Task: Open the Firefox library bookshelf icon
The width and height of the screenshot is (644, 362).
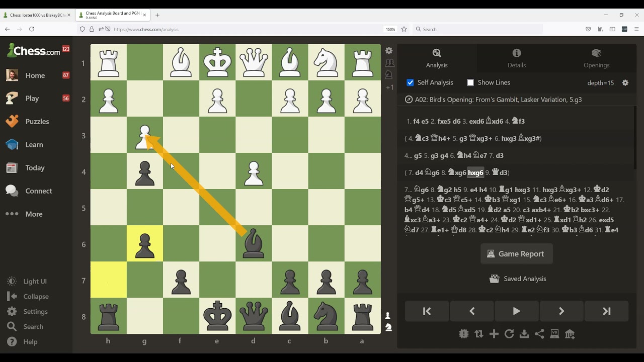Action: coord(600,29)
